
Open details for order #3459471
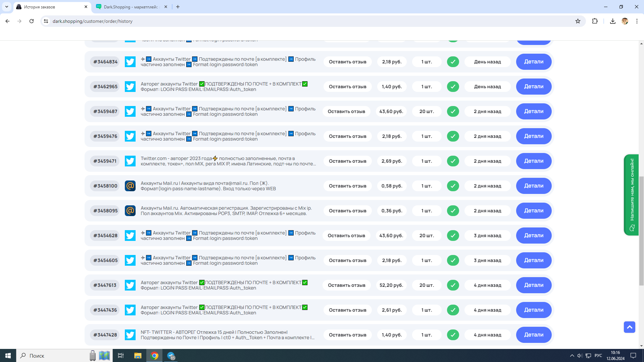pyautogui.click(x=534, y=161)
